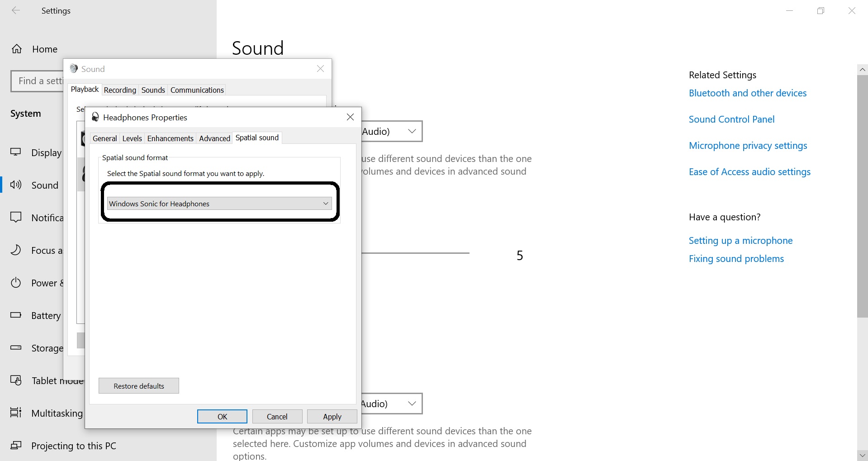
Task: Click the Projecting to this PC icon
Action: (x=16, y=446)
